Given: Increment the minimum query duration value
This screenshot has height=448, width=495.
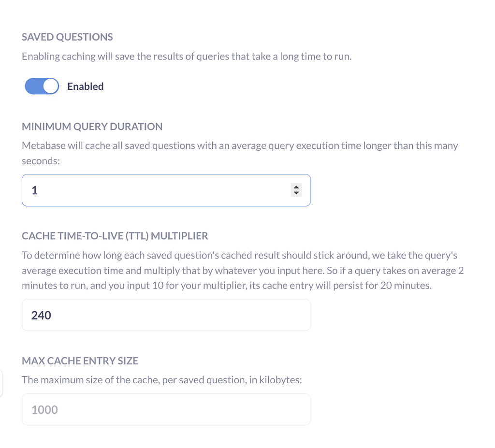Looking at the screenshot, I should pyautogui.click(x=296, y=187).
